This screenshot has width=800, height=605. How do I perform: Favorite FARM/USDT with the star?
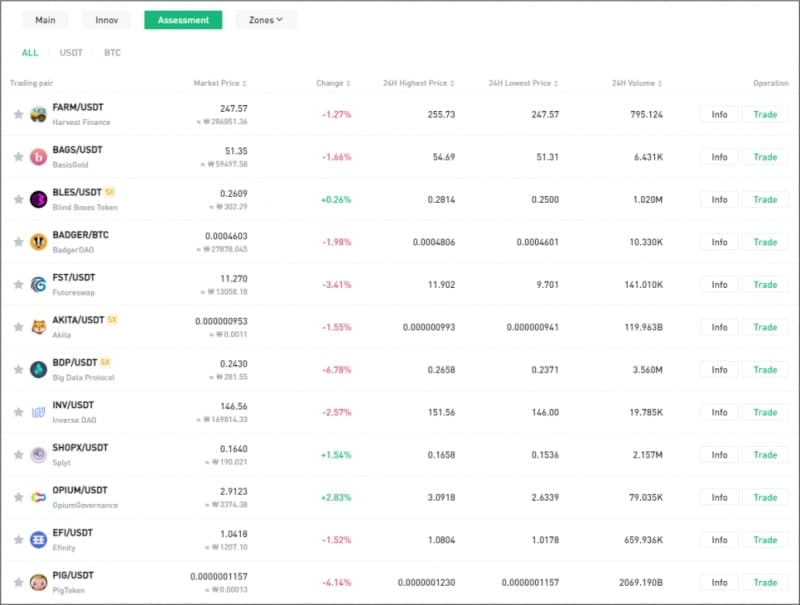point(18,114)
